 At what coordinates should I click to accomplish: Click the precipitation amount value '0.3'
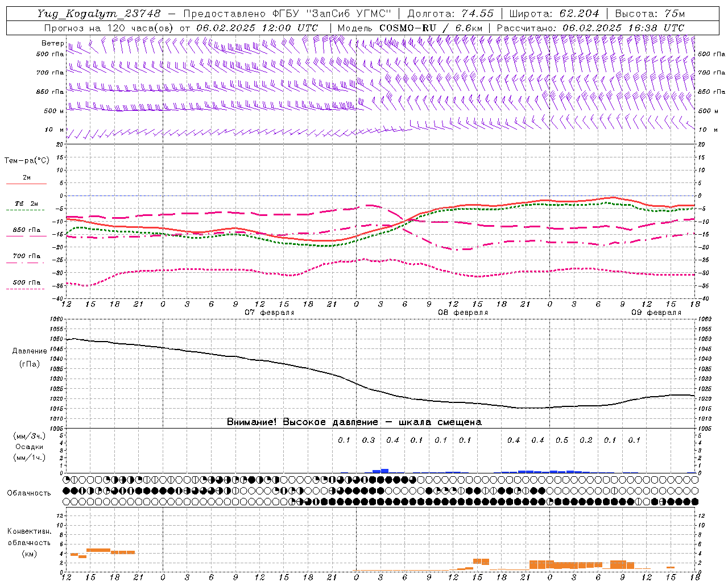click(369, 440)
